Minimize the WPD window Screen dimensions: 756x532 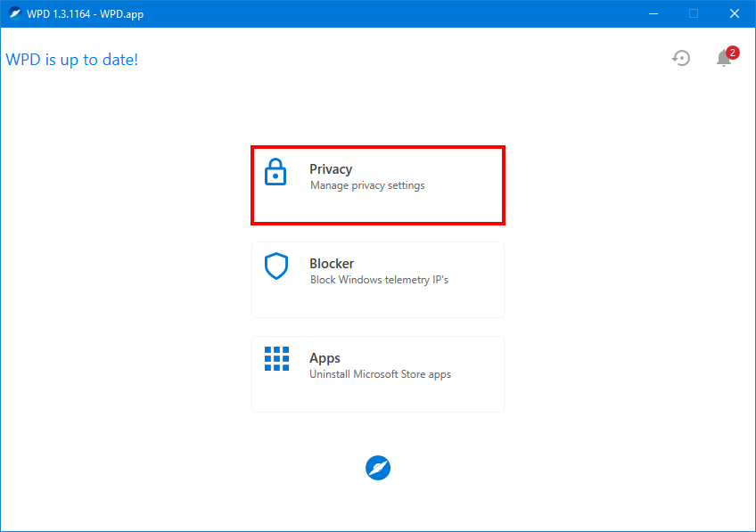click(653, 13)
